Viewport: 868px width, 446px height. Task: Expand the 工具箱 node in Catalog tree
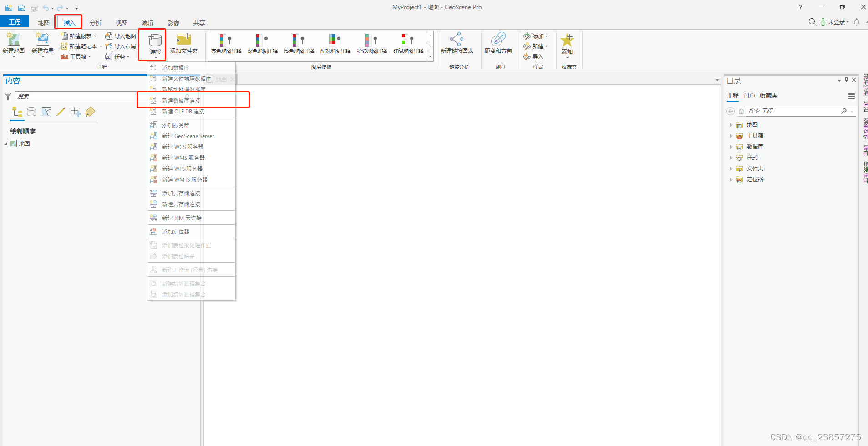click(731, 136)
